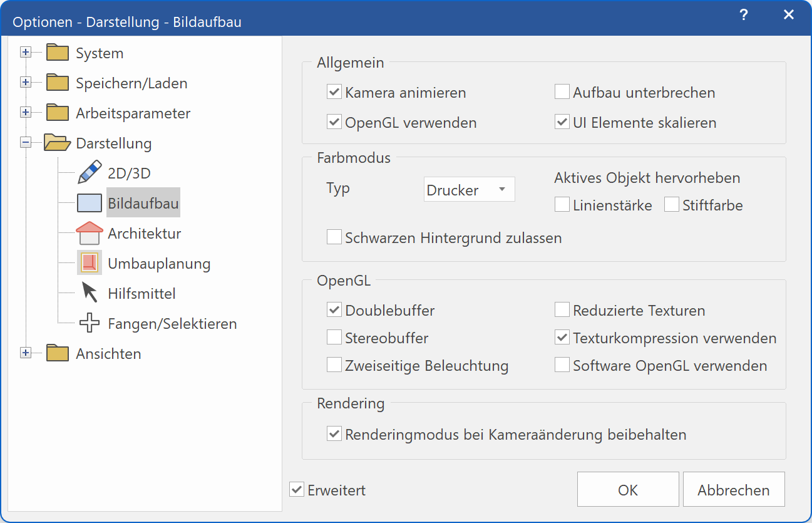Dismiss the dialog via Abbrechen

pos(733,489)
